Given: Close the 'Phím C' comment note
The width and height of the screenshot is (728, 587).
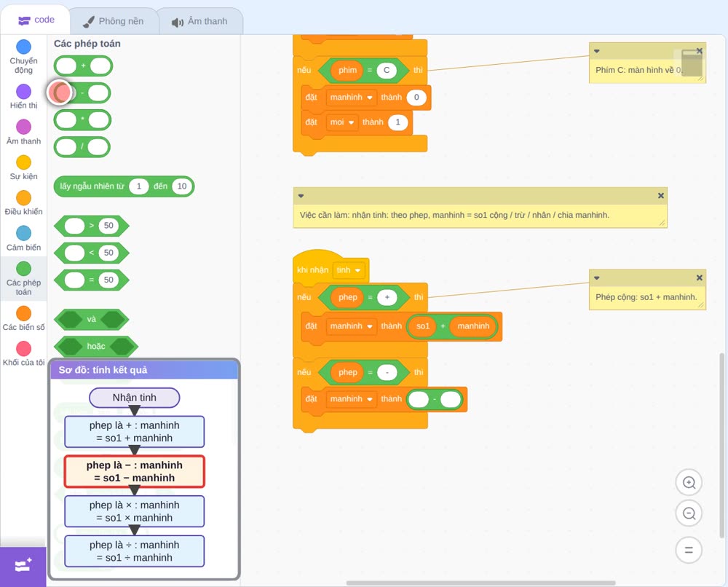Looking at the screenshot, I should pos(699,51).
